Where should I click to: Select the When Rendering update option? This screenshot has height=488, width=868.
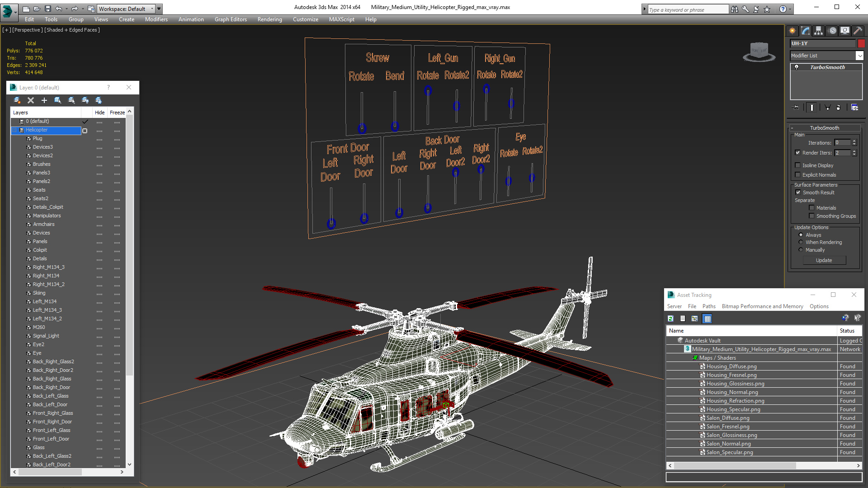point(801,242)
